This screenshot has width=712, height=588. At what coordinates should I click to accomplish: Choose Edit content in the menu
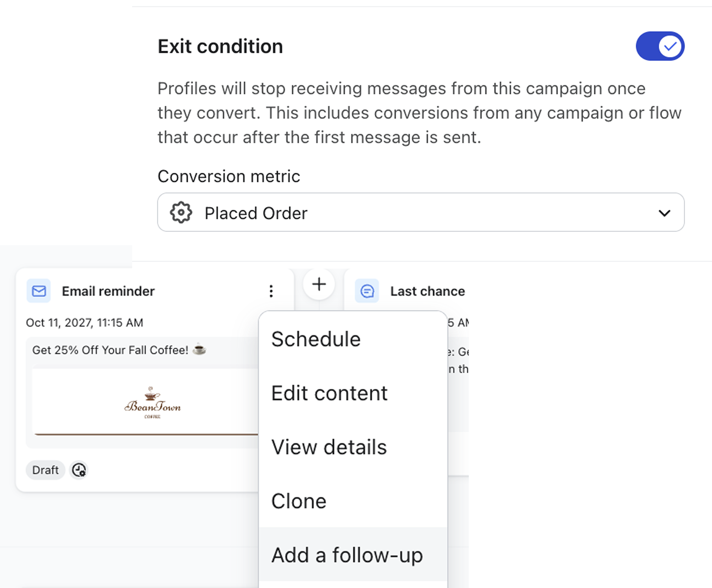pyautogui.click(x=329, y=393)
